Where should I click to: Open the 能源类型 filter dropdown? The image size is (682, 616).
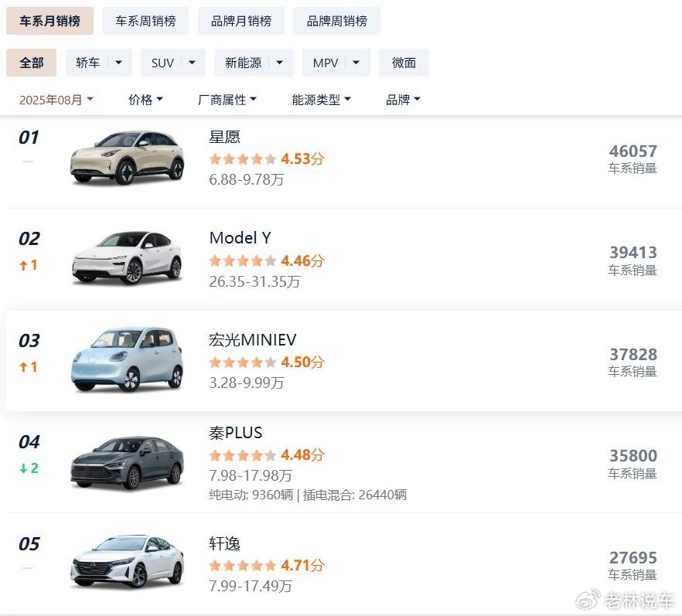point(321,100)
